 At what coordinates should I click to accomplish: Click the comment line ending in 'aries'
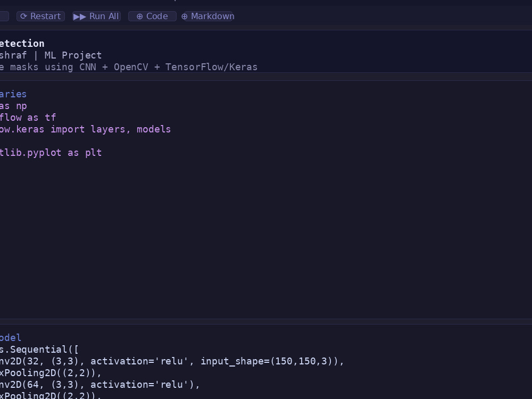coord(13,94)
